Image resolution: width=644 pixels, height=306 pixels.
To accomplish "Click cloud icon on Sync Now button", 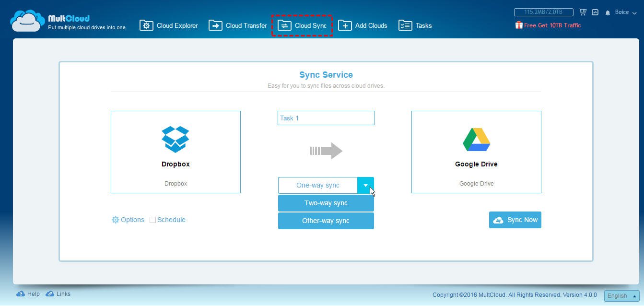I will coord(498,220).
